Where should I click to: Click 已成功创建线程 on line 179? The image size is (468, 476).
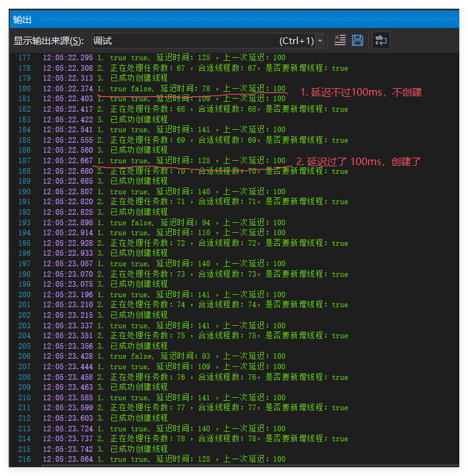138,78
